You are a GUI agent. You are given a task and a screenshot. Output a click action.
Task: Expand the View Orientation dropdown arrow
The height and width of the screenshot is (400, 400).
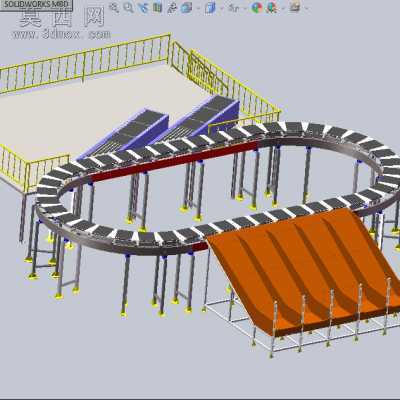pos(198,8)
